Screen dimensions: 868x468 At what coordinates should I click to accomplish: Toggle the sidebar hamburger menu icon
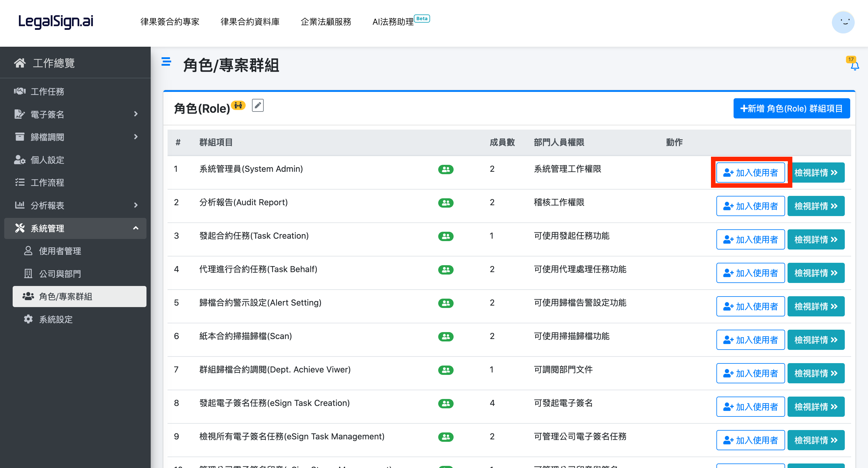(x=166, y=62)
